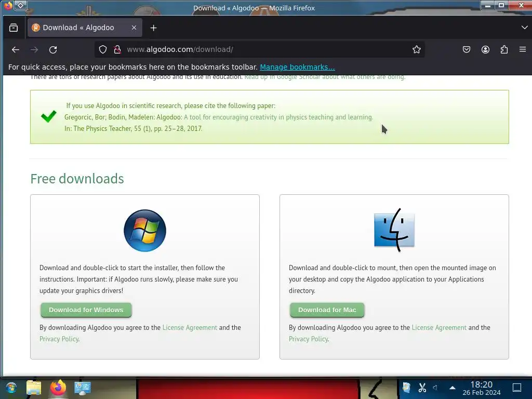Open the Firefox View icon left of the tabs

tap(14, 28)
